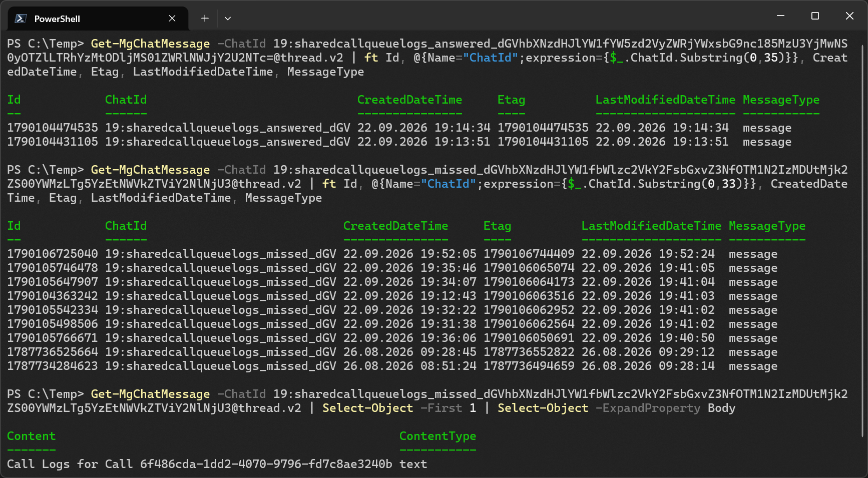This screenshot has width=868, height=478.
Task: Click LastModifiedDateTime header of first table
Action: pos(665,100)
